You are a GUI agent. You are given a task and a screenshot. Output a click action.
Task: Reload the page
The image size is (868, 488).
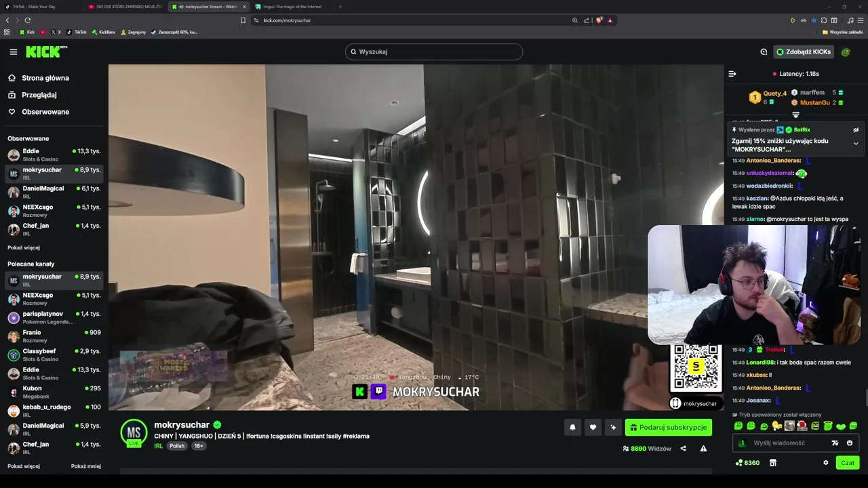(x=28, y=20)
